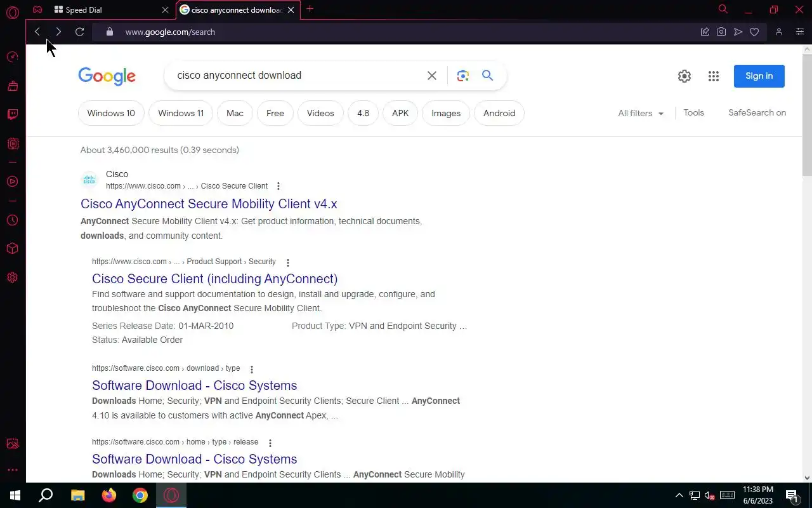
Task: Click the send arrow icon in address bar
Action: (738, 32)
